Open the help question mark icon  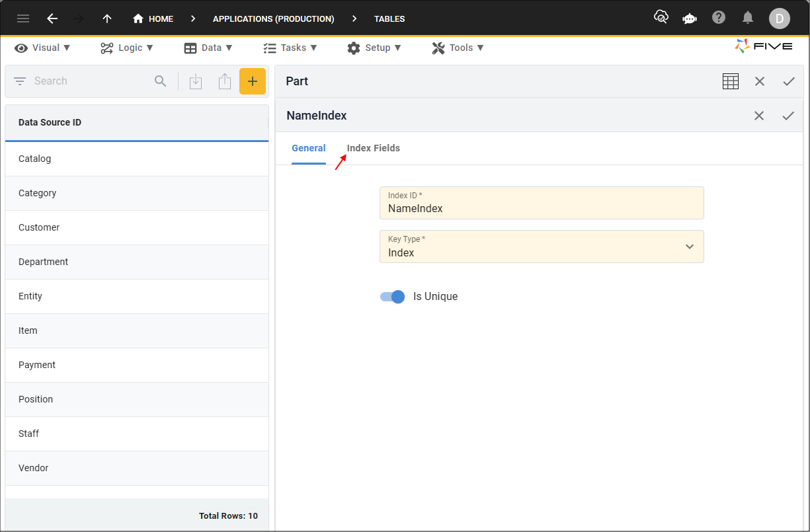(x=719, y=17)
